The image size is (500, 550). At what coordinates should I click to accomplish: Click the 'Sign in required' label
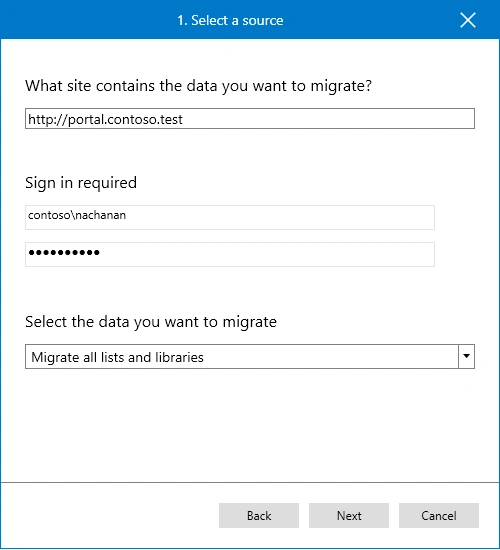(81, 183)
